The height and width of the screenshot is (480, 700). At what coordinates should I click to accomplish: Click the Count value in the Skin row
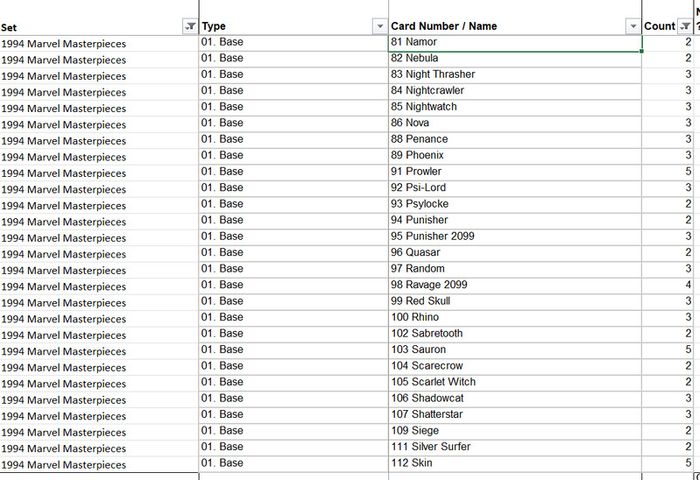coord(668,464)
